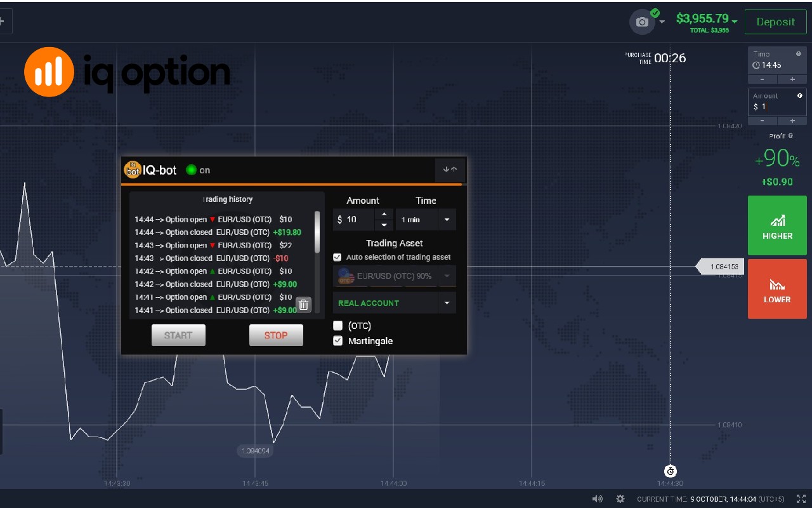Click the +90% profit percentage
This screenshot has height=508, width=812.
coord(777,159)
